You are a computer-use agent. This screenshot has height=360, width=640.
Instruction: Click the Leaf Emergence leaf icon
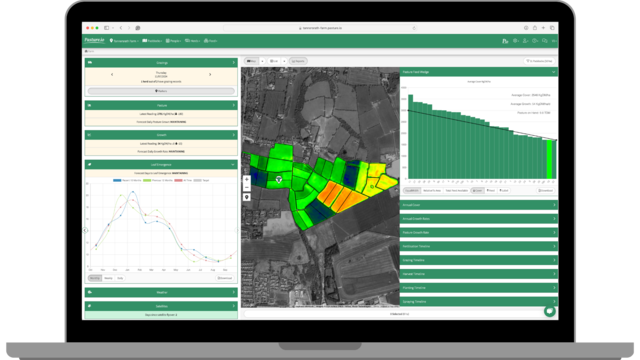89,164
